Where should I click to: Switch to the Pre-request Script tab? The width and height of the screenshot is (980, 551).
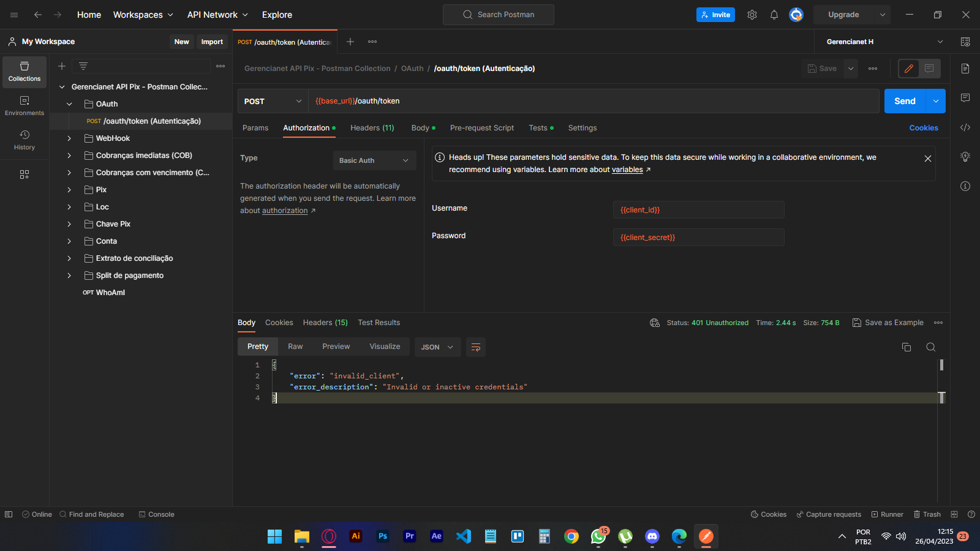pyautogui.click(x=482, y=128)
